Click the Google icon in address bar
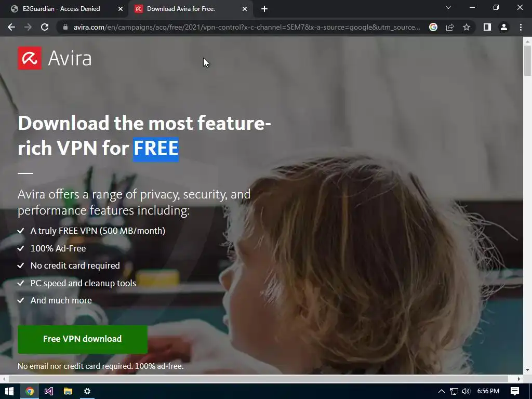Viewport: 532px width, 399px height. click(x=433, y=27)
